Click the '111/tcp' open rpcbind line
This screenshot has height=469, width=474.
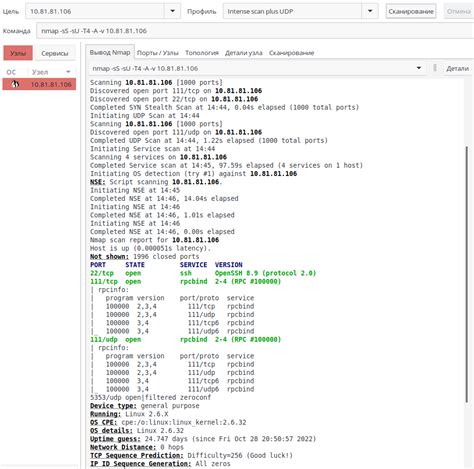click(x=185, y=282)
